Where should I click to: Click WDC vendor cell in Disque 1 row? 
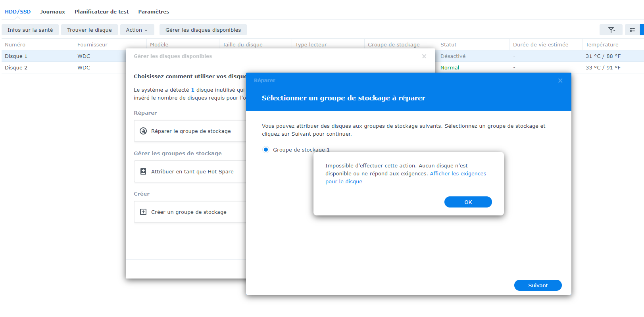click(x=84, y=56)
